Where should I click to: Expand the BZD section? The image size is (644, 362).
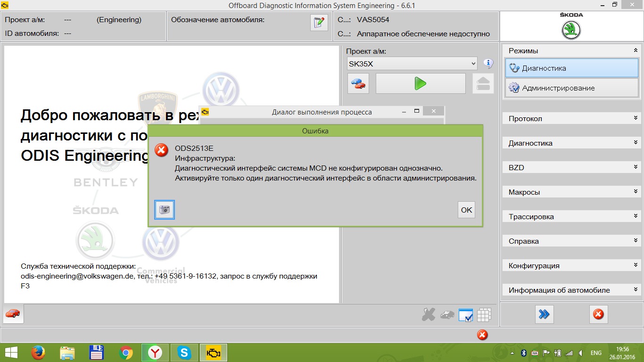[x=572, y=167]
